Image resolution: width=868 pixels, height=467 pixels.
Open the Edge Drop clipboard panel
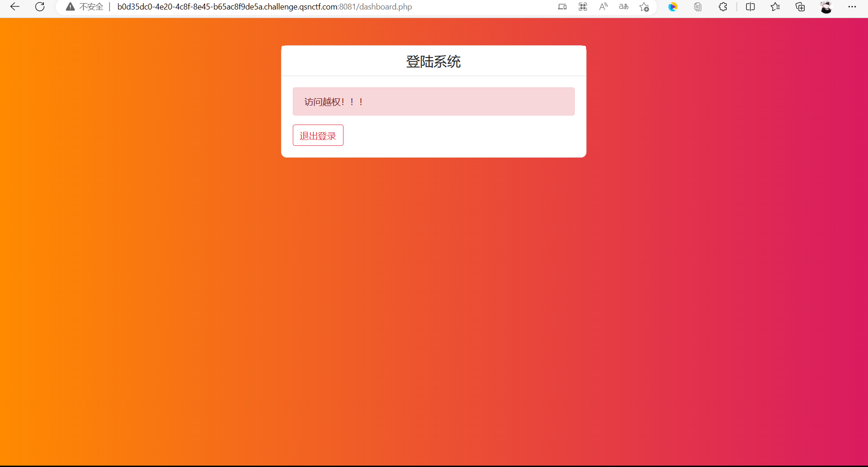coord(698,7)
